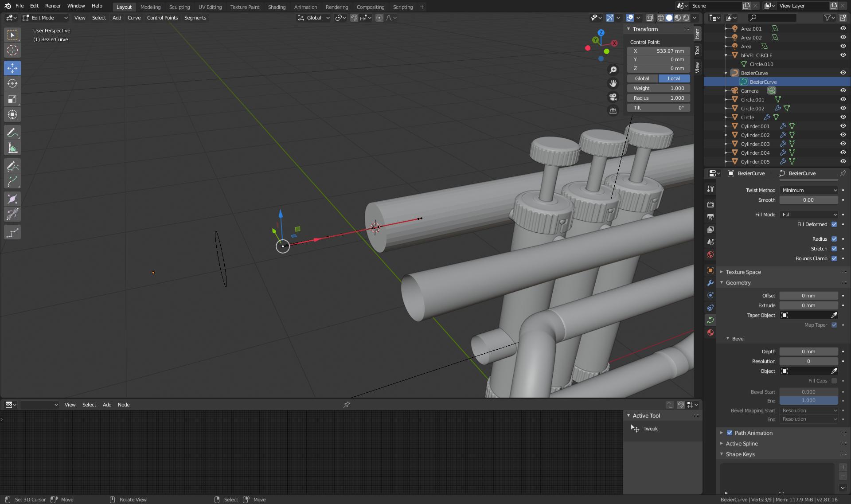
Task: Toggle the Fill Deformed checkbox
Action: point(835,224)
